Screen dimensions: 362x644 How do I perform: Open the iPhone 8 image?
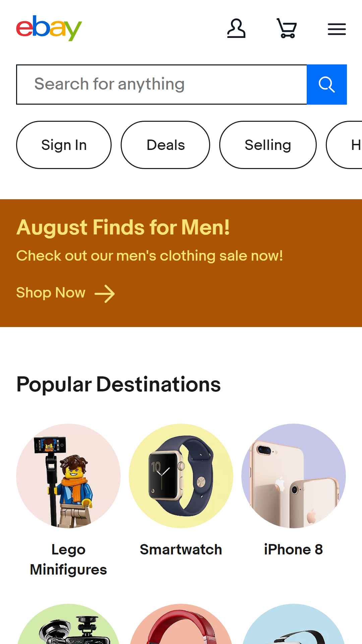click(x=294, y=476)
